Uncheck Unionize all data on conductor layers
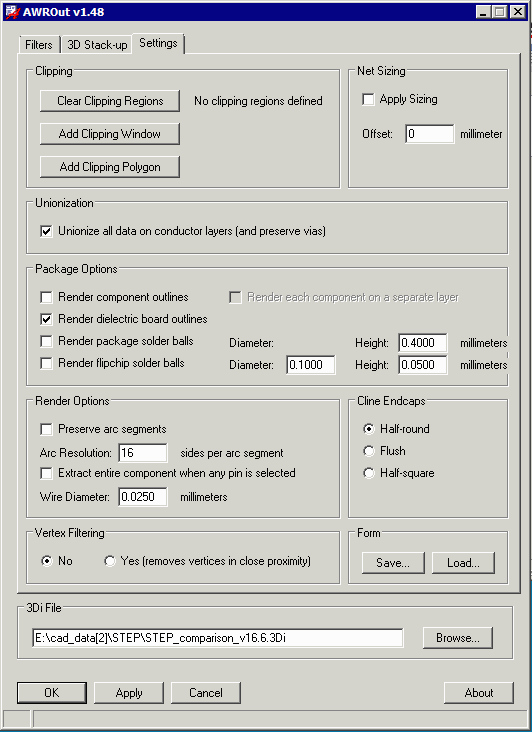This screenshot has width=532, height=732. click(x=46, y=231)
